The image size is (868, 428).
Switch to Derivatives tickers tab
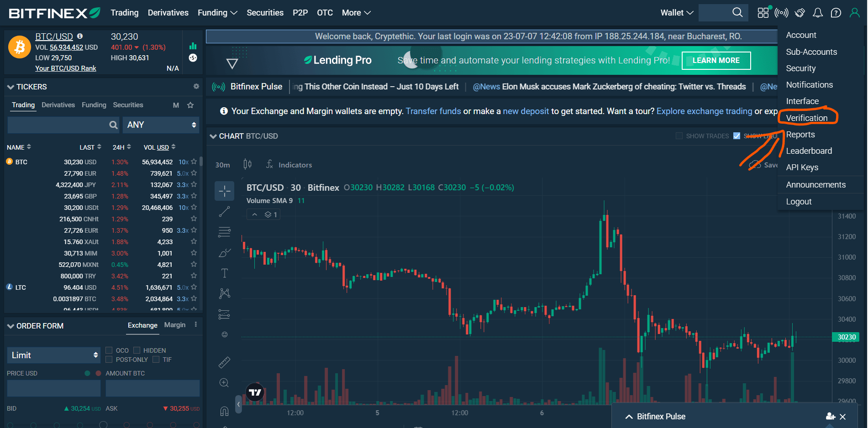(x=58, y=105)
